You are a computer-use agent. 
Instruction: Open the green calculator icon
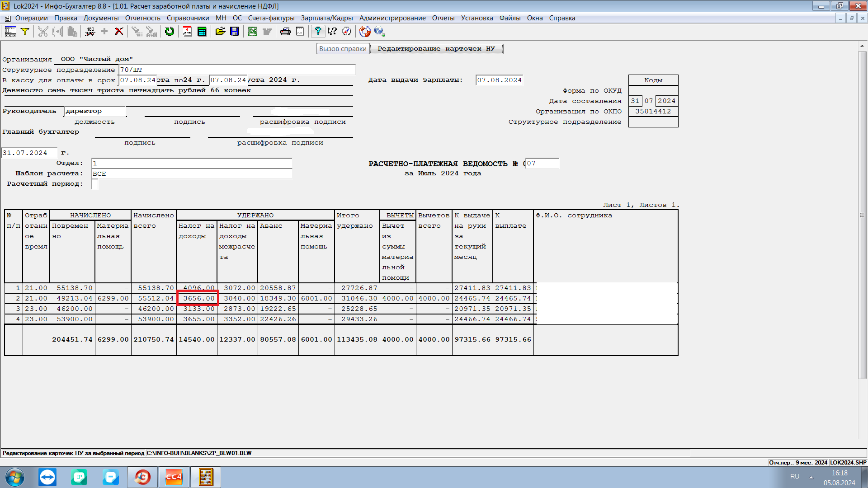202,31
